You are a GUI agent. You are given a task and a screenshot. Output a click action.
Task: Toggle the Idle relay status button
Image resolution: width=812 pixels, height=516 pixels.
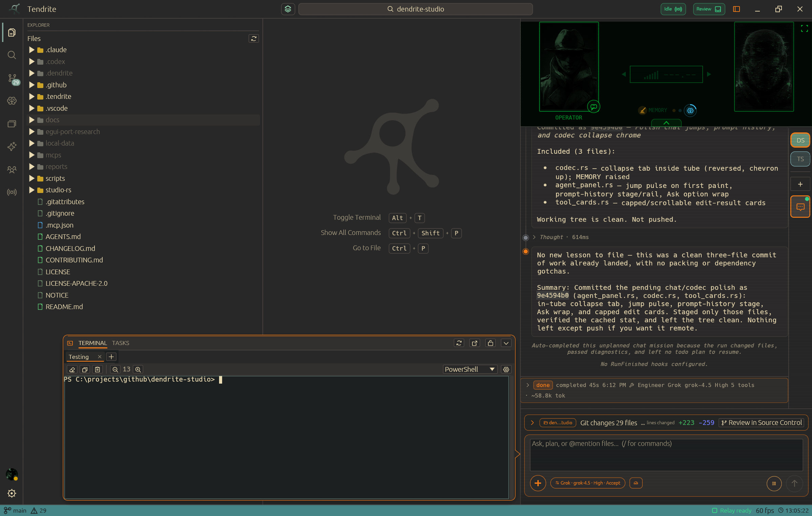click(673, 9)
